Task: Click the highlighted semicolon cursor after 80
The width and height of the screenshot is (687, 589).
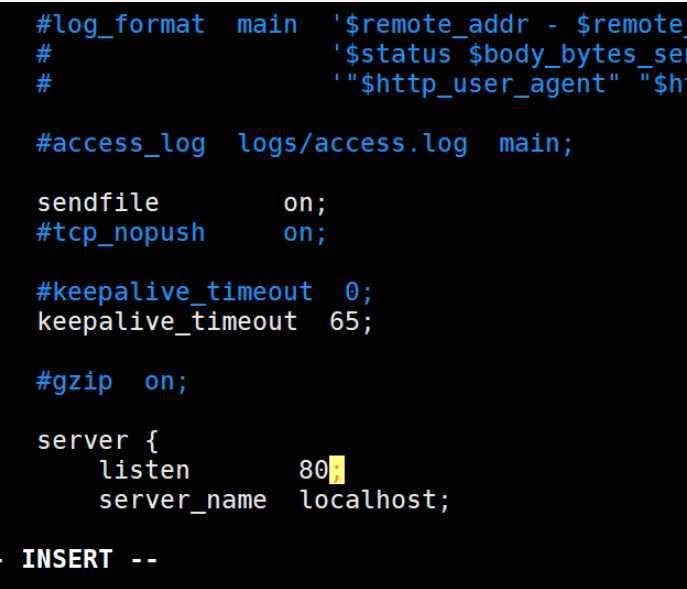Action: 337,470
